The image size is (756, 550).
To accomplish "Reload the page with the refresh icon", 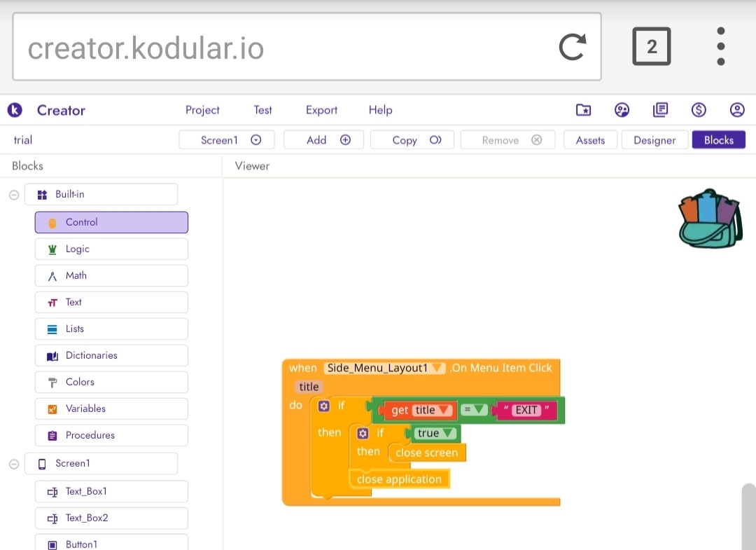I will [x=573, y=47].
